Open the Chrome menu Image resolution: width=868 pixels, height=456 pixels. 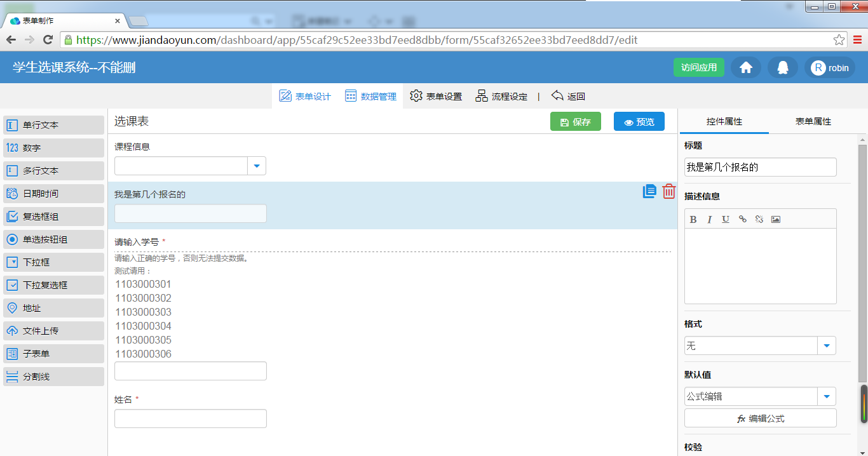tap(857, 40)
